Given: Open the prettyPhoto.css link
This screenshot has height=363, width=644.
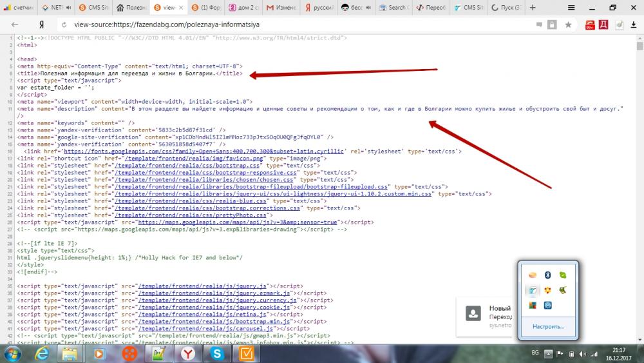Looking at the screenshot, I should (x=190, y=215).
